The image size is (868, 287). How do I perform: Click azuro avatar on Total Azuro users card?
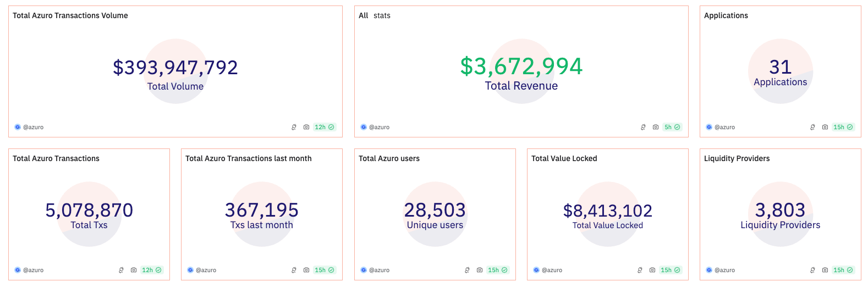pos(364,270)
